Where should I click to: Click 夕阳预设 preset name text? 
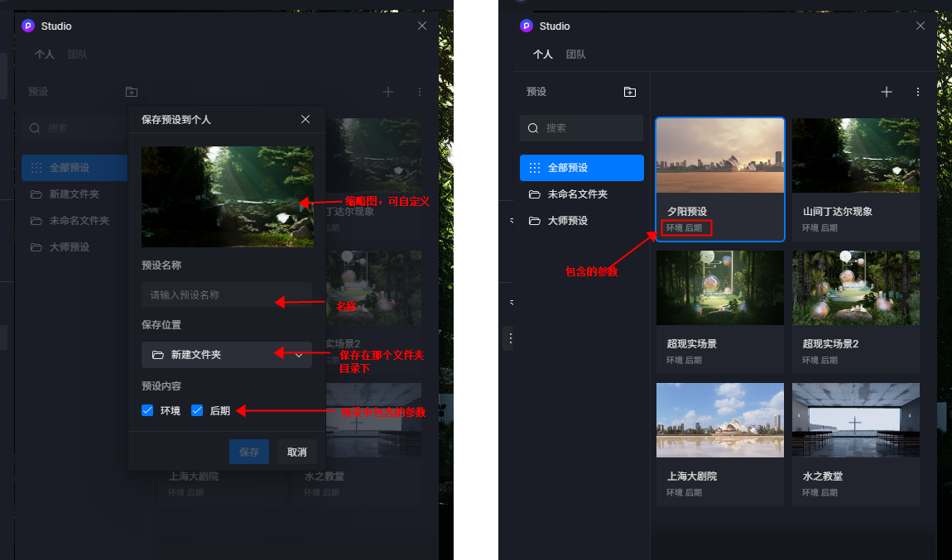pos(686,212)
